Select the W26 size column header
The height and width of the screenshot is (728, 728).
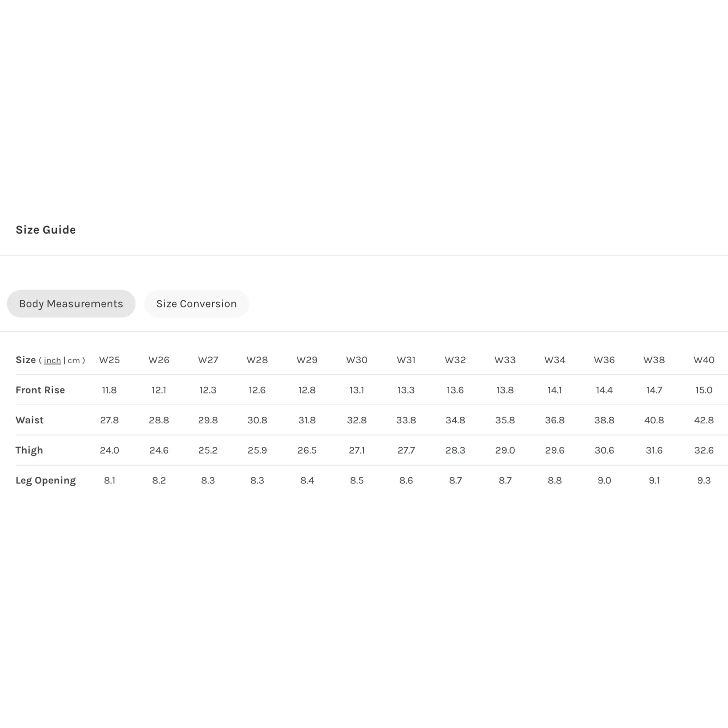[x=159, y=360]
